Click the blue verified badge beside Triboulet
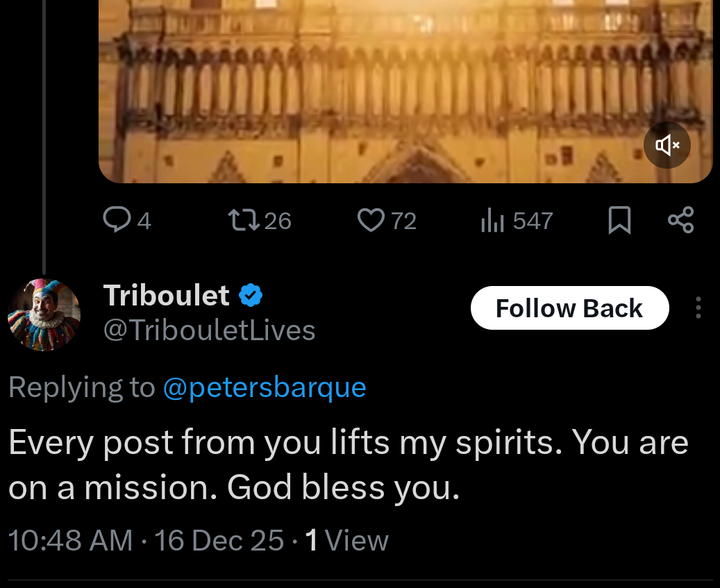 click(x=251, y=296)
